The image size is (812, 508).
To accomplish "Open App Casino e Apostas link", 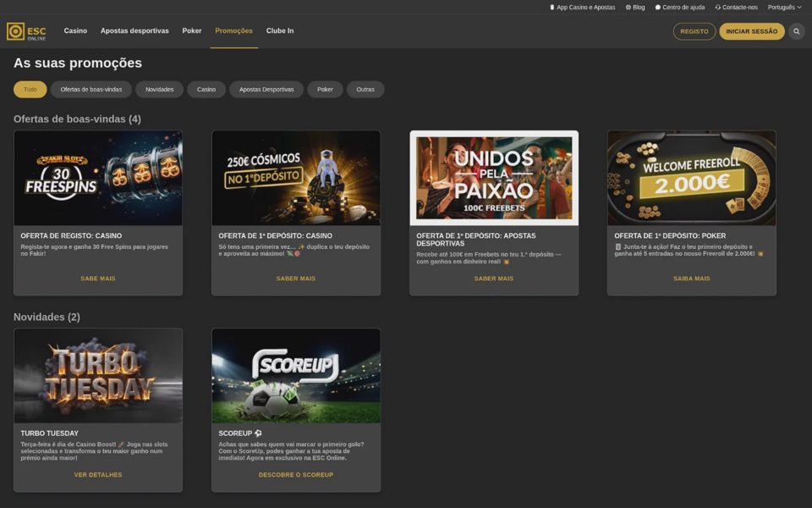I will pos(583,8).
